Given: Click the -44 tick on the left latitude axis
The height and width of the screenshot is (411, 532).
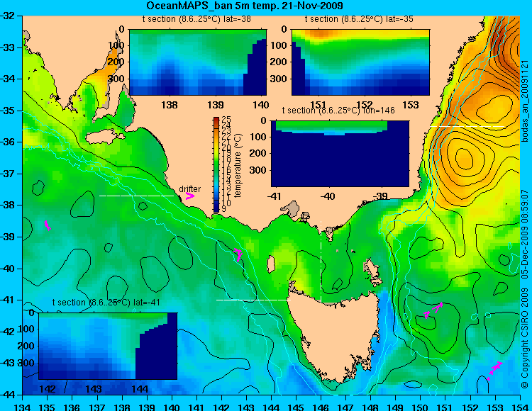Looking at the screenshot, I should click(x=7, y=395).
